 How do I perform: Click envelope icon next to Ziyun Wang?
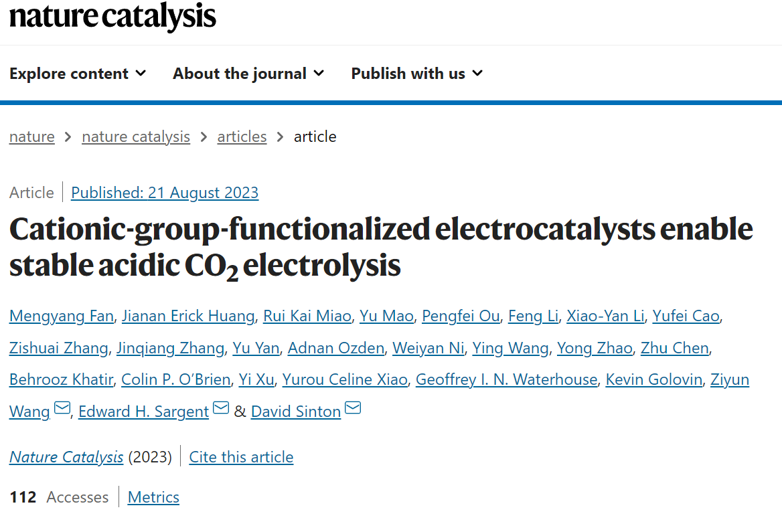(x=62, y=408)
